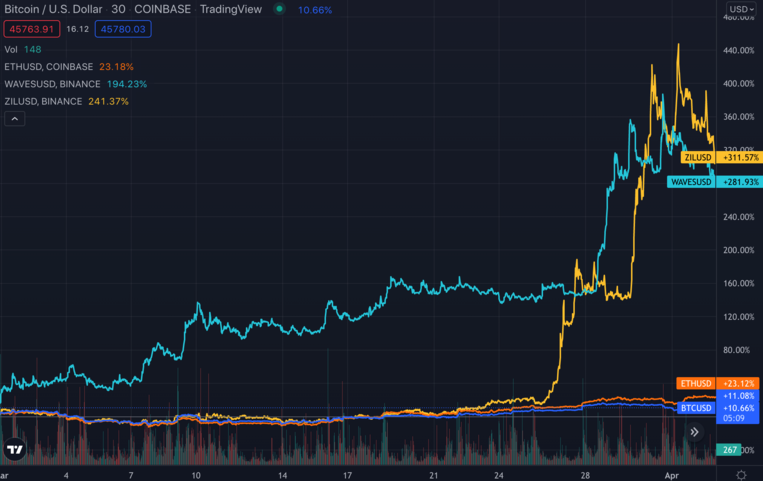Select the Bitcoin / U.S. Dollar symbol title
This screenshot has width=763, height=481.
[x=53, y=9]
